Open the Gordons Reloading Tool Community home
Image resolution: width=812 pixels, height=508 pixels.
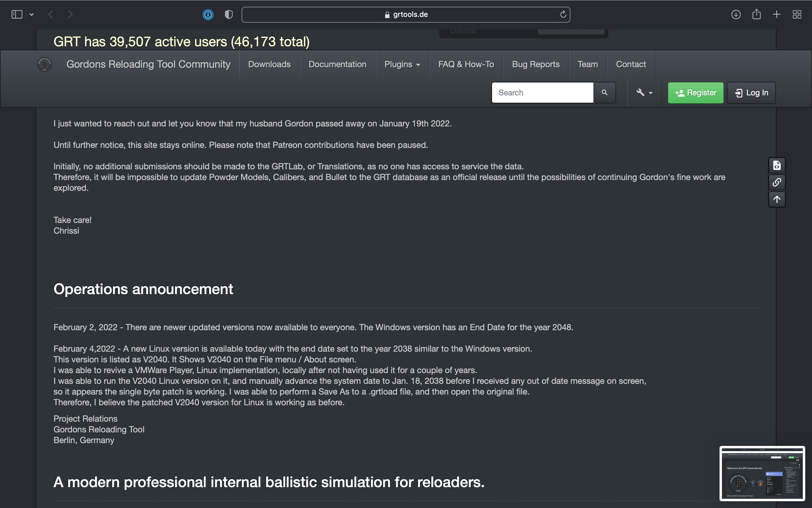148,64
